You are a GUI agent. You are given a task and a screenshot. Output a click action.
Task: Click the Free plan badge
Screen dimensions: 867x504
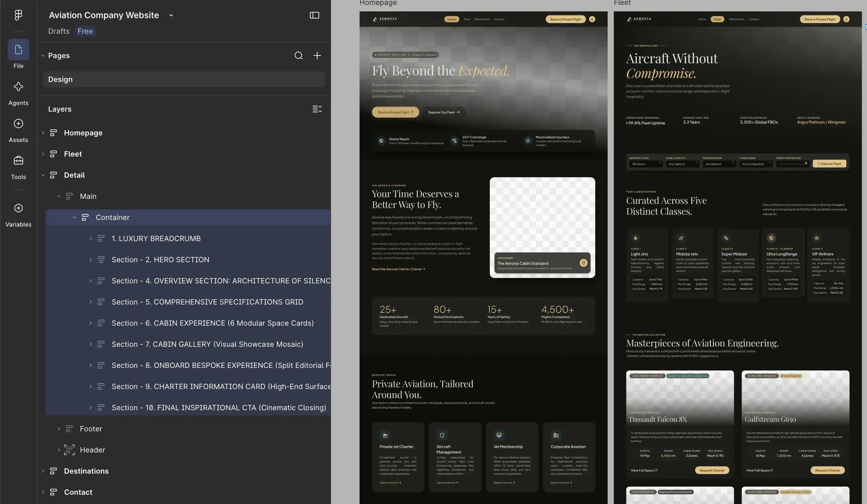[x=85, y=31]
